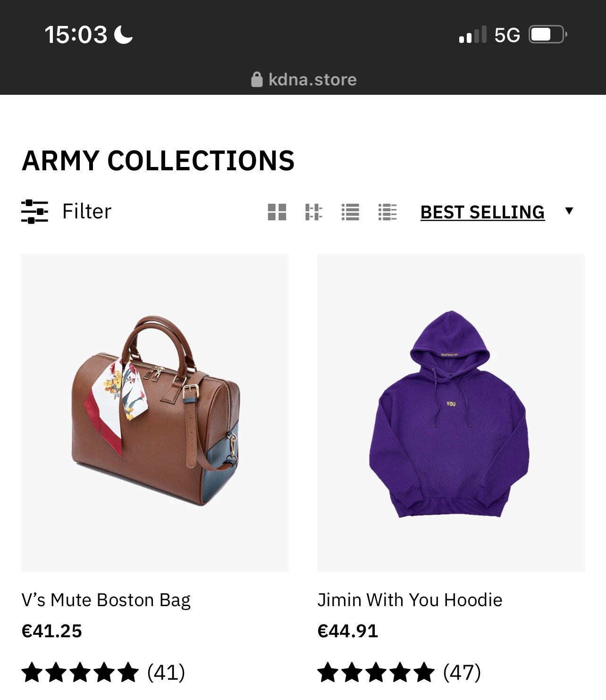The width and height of the screenshot is (606, 700).
Task: Open the Jimin With You Hoodie link
Action: pyautogui.click(x=410, y=600)
